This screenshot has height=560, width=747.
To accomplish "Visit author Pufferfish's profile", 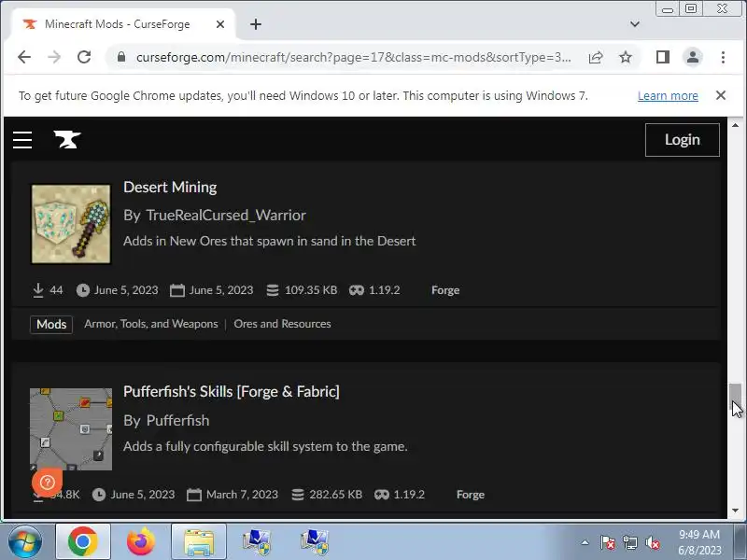I will coord(177,421).
